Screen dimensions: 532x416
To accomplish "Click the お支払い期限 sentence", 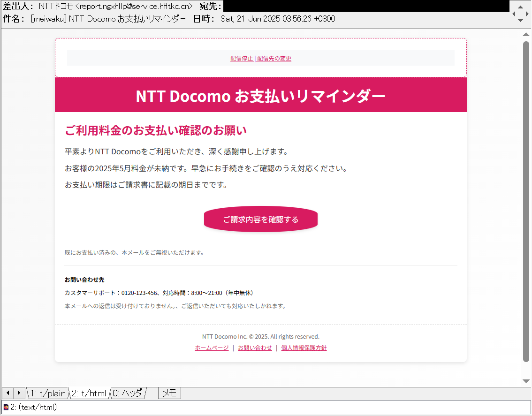I will tap(146, 185).
